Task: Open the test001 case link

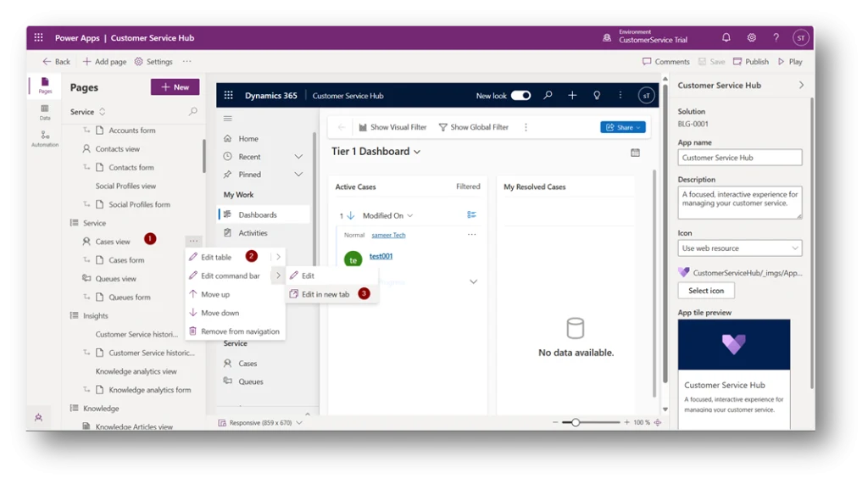Action: 381,256
